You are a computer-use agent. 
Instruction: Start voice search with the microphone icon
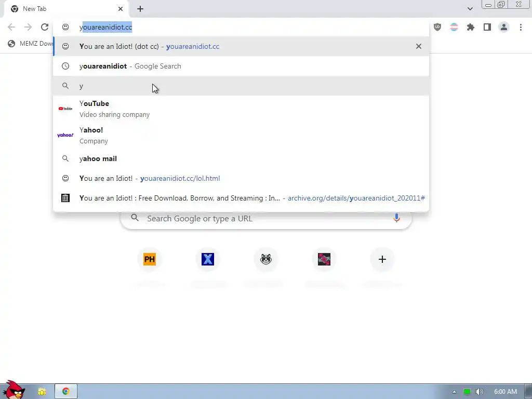[396, 218]
